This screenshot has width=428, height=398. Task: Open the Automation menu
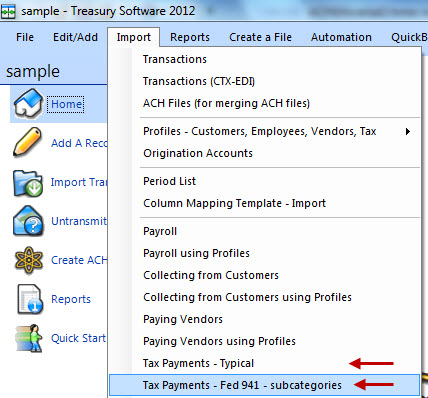tap(341, 37)
